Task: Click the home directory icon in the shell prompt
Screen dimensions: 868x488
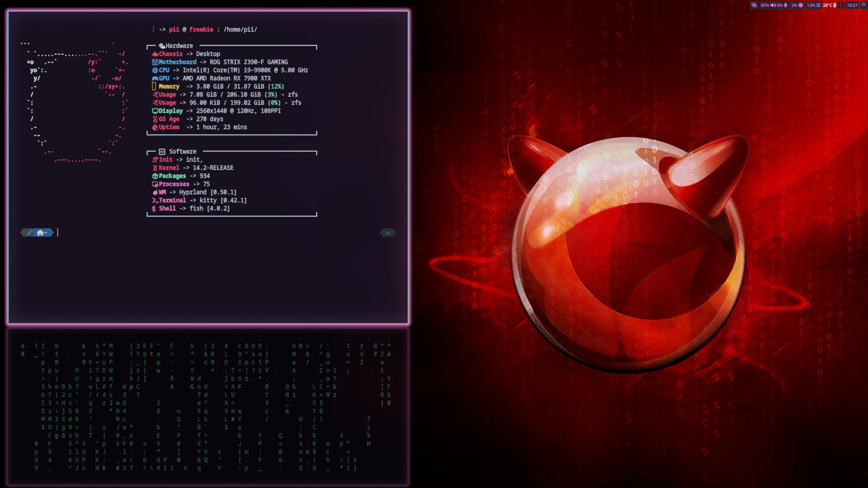Action: [x=40, y=232]
